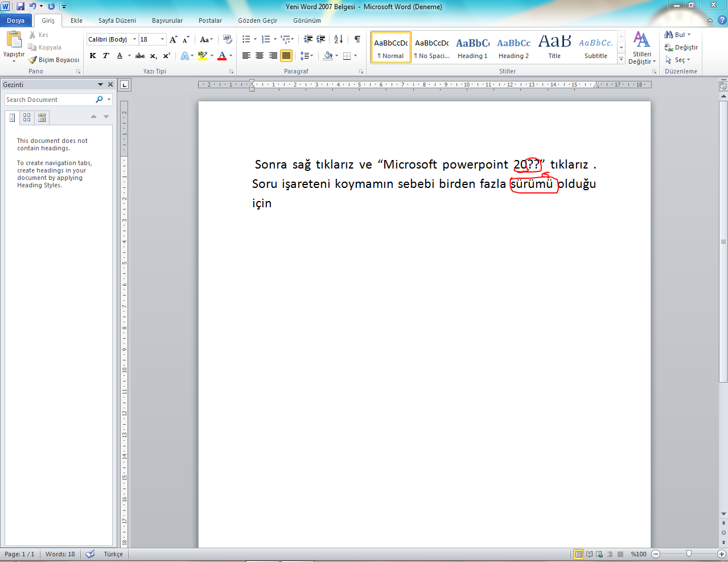Click the zoom slider handle

689,553
